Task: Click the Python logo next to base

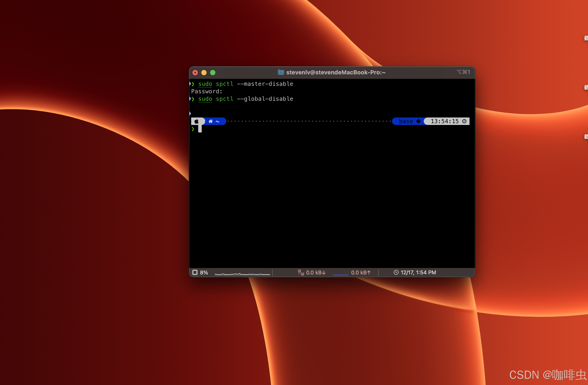Action: pos(418,121)
